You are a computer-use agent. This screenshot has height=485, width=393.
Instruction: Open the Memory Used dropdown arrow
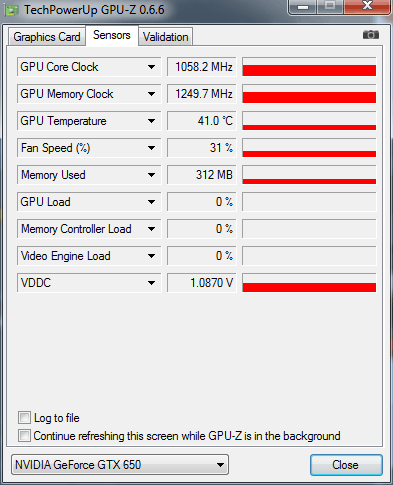151,175
